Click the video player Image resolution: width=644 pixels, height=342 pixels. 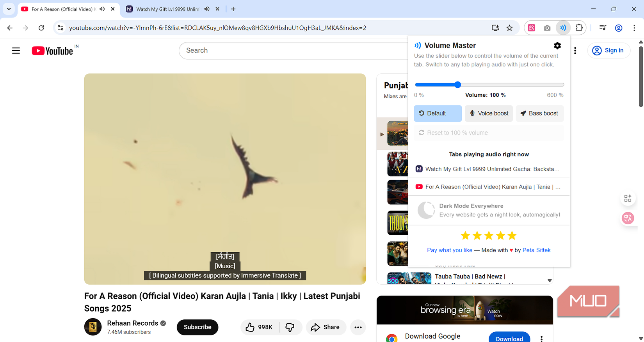225,179
